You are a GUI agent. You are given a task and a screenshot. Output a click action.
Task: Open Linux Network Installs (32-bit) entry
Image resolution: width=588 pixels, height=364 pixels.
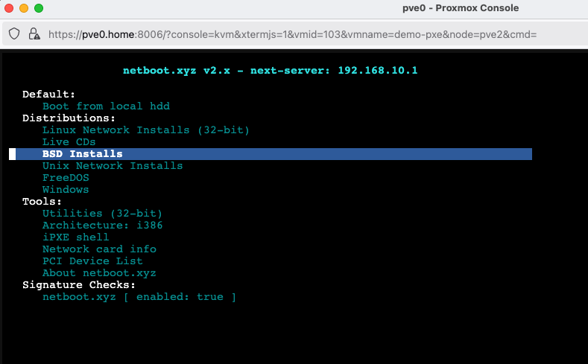point(145,130)
